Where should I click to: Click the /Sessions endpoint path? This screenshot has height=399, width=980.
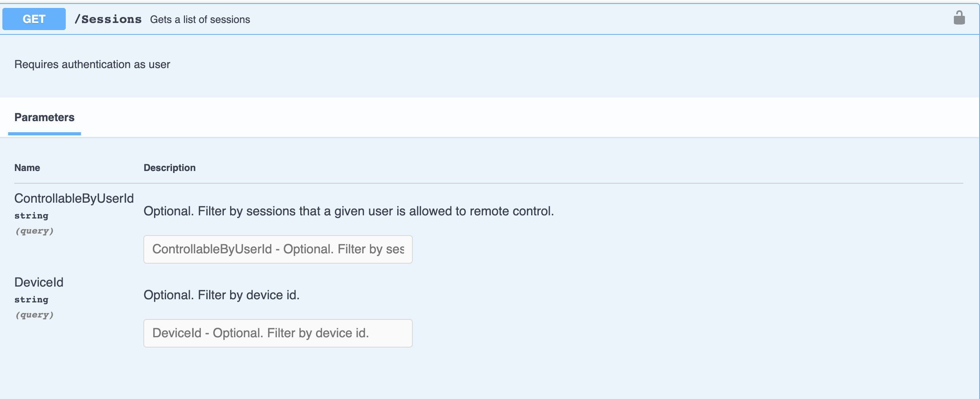click(108, 19)
